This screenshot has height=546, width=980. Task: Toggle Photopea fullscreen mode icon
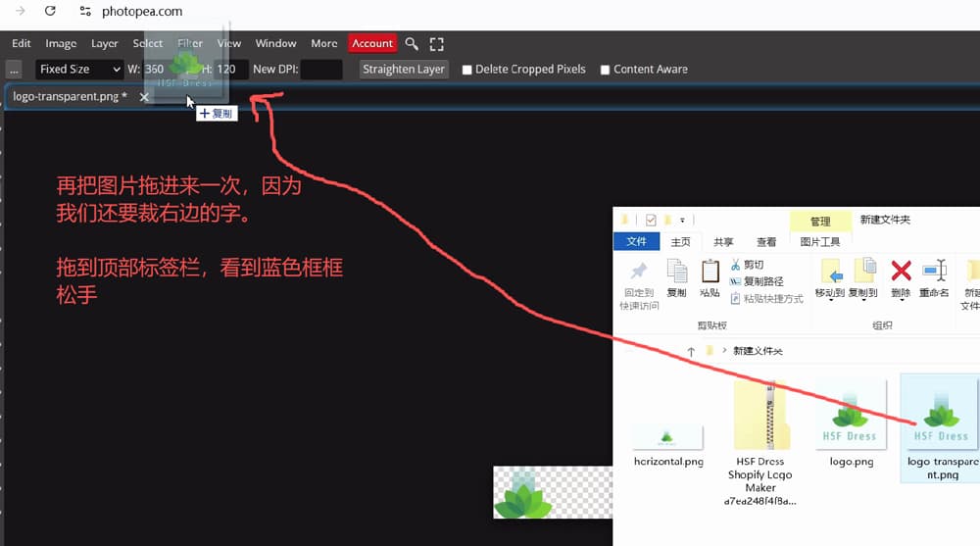coord(437,44)
